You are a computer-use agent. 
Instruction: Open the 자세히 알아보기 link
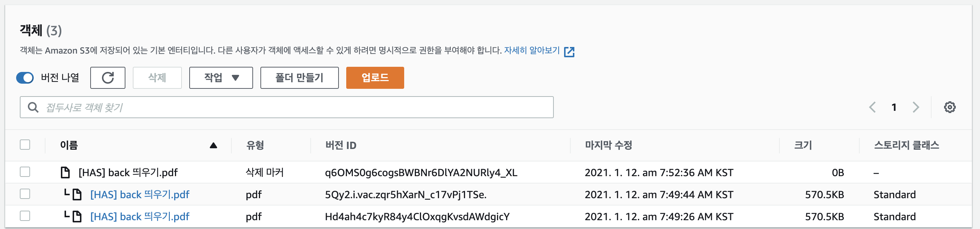[531, 51]
